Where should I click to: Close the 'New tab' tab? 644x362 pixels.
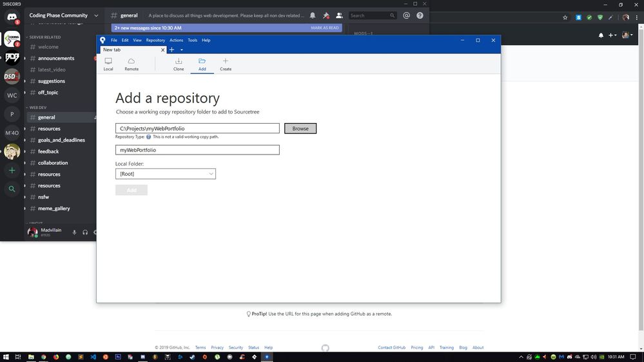pyautogui.click(x=162, y=50)
